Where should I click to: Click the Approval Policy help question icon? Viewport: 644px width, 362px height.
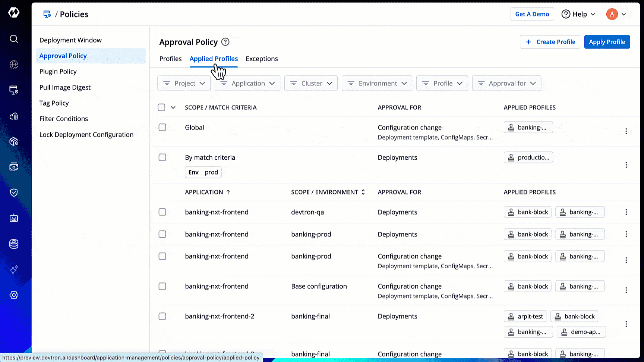225,42
